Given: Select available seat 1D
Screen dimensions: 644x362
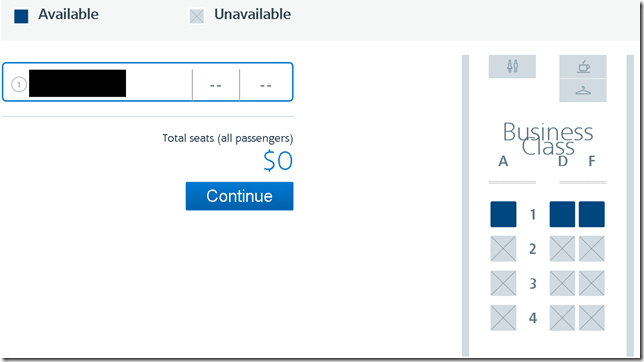Looking at the screenshot, I should tap(562, 214).
